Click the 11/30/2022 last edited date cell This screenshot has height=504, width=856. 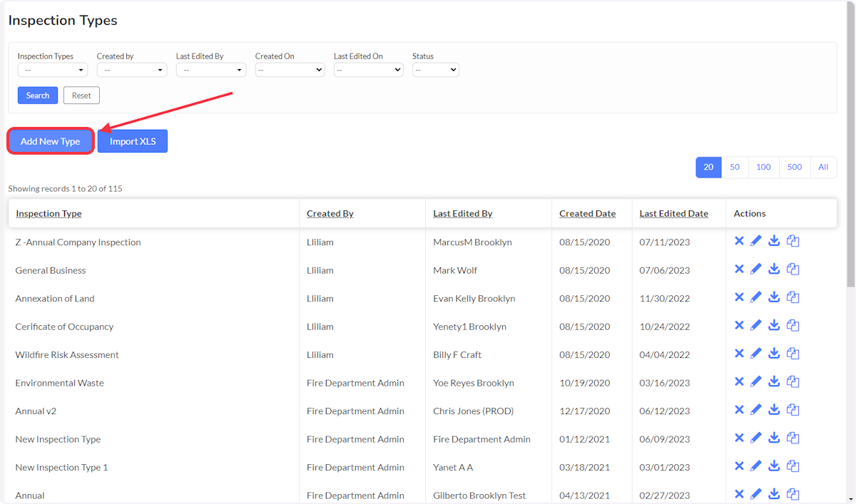665,298
